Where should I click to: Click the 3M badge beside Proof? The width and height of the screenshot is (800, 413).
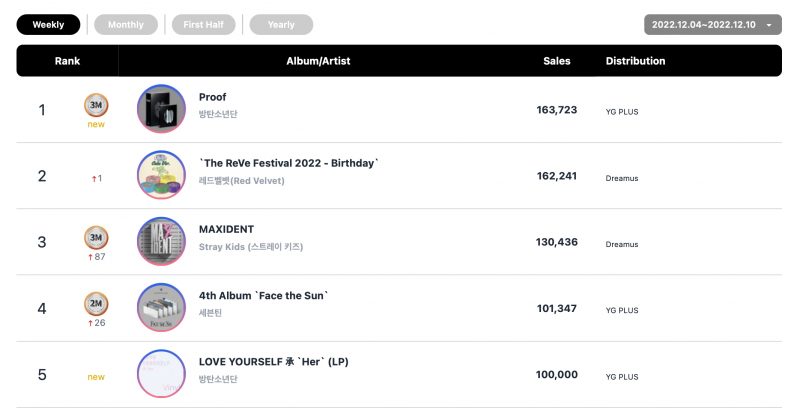pos(97,104)
